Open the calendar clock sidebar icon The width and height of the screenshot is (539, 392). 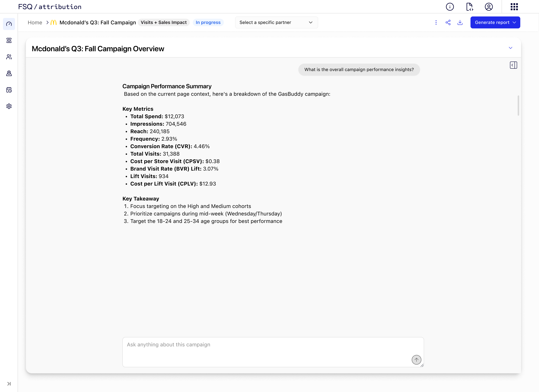9,90
